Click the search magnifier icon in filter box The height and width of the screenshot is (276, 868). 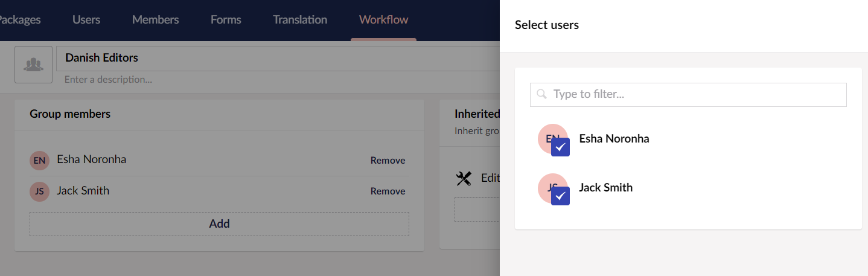click(541, 94)
